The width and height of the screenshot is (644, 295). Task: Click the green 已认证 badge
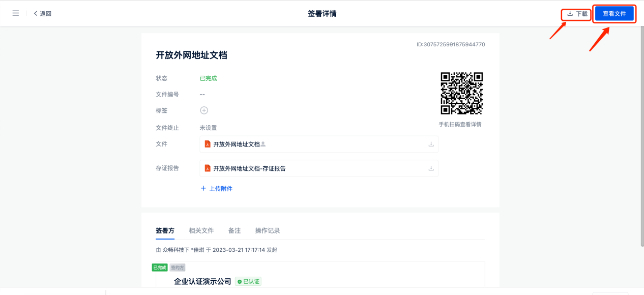[248, 281]
